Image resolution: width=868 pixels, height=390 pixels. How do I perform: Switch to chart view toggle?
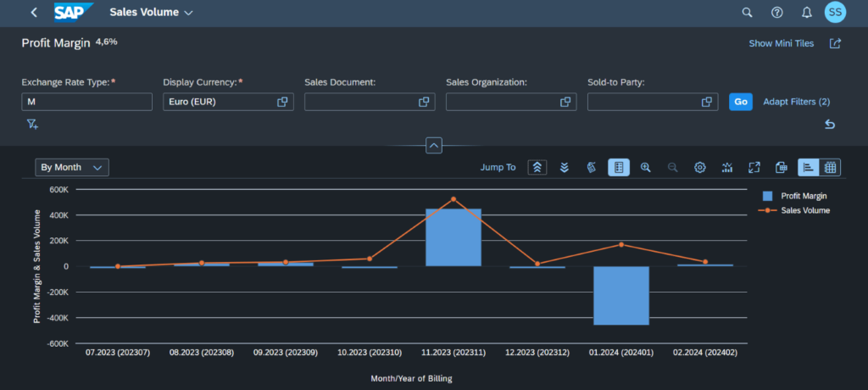(x=808, y=167)
